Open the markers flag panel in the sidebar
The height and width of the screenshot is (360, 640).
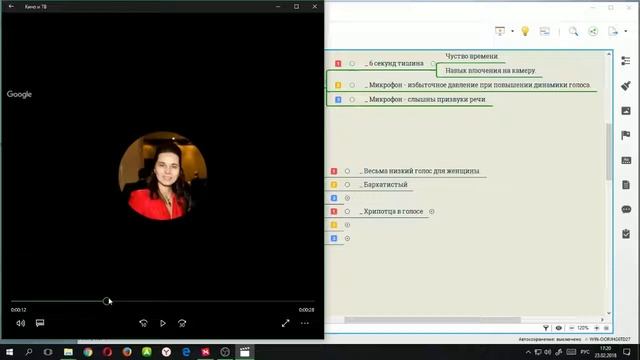click(626, 135)
